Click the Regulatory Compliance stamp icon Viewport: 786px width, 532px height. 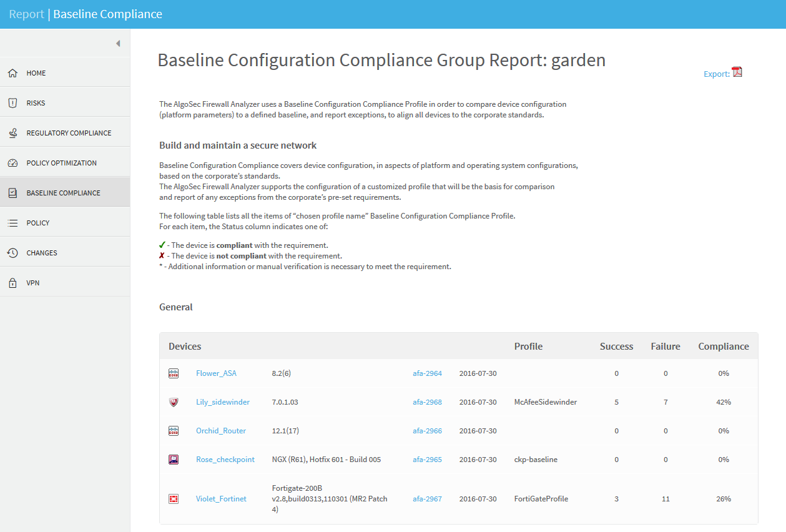12,133
